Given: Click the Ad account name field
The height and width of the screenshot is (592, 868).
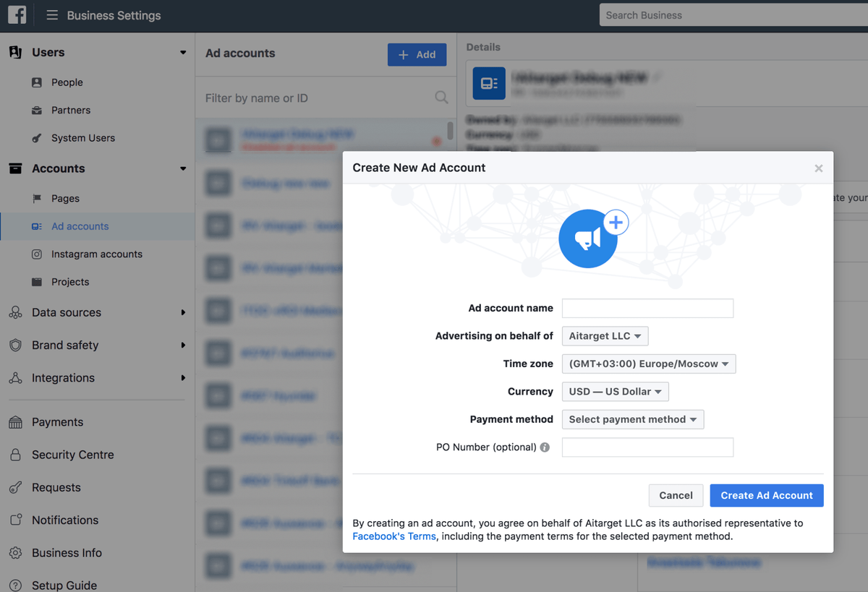Looking at the screenshot, I should [647, 308].
